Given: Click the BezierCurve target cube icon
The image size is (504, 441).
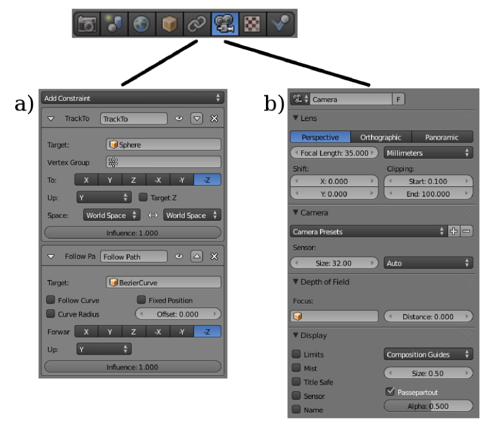Looking at the screenshot, I should [114, 282].
